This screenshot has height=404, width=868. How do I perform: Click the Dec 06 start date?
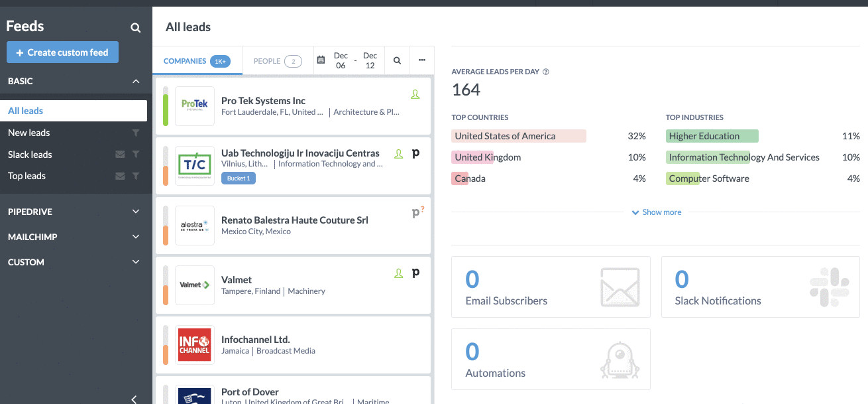click(x=341, y=60)
